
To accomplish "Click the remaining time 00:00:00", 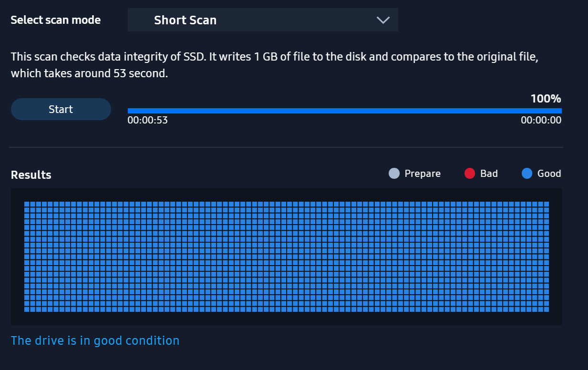I will pos(541,120).
